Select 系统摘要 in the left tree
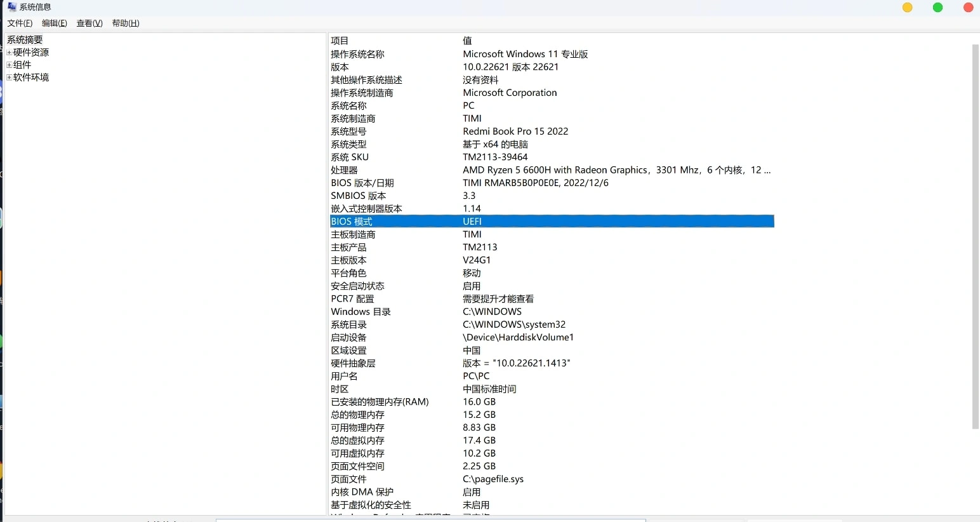 (25, 40)
